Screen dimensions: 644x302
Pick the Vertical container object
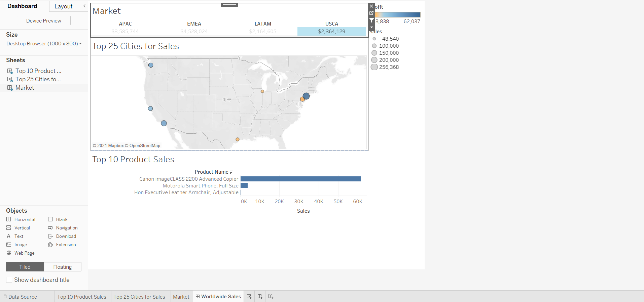[x=18, y=228]
